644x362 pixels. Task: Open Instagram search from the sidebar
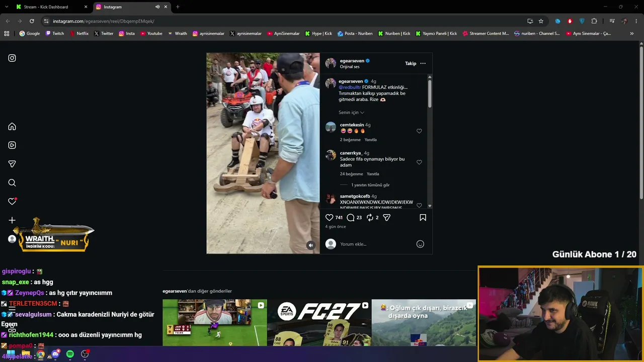point(12,183)
